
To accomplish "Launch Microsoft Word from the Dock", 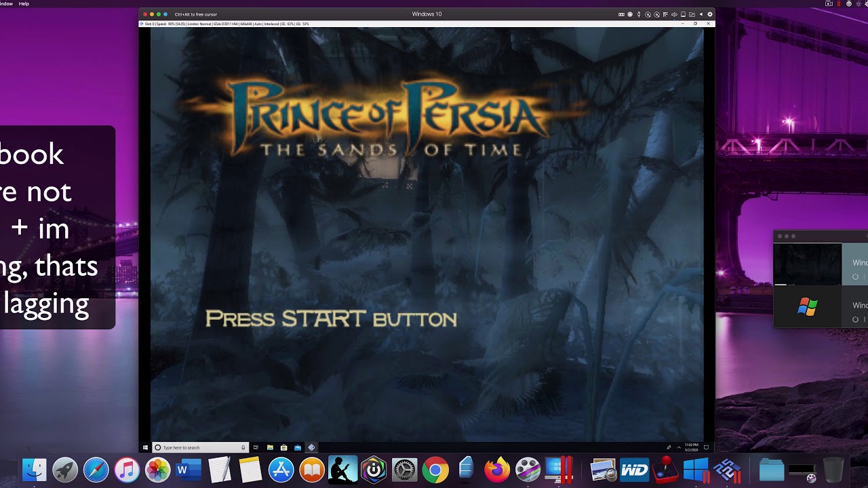I will tap(189, 470).
